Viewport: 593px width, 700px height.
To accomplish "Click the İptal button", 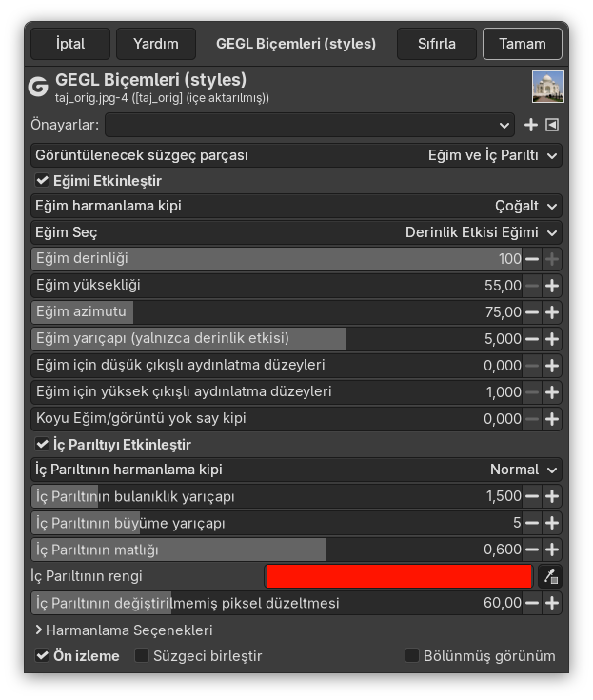I will click(70, 44).
